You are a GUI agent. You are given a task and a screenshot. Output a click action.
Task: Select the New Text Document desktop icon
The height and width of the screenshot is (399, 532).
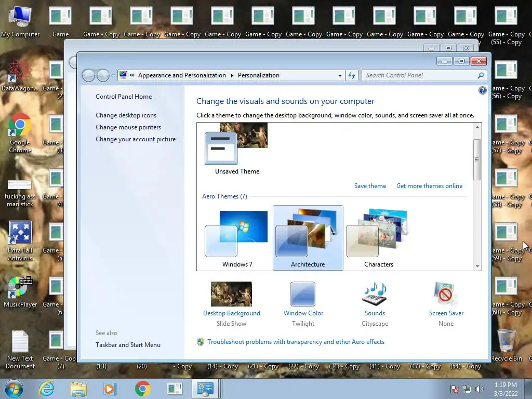click(20, 350)
